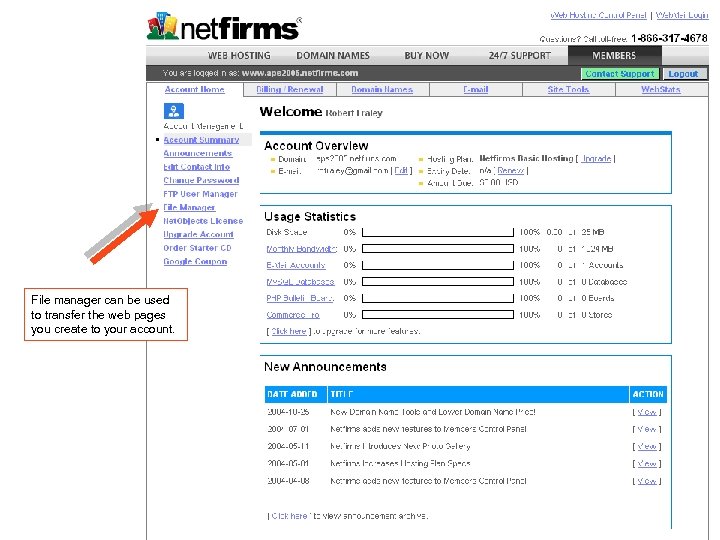
Task: Switch to the Billing / Renewal tab
Action: click(x=290, y=89)
